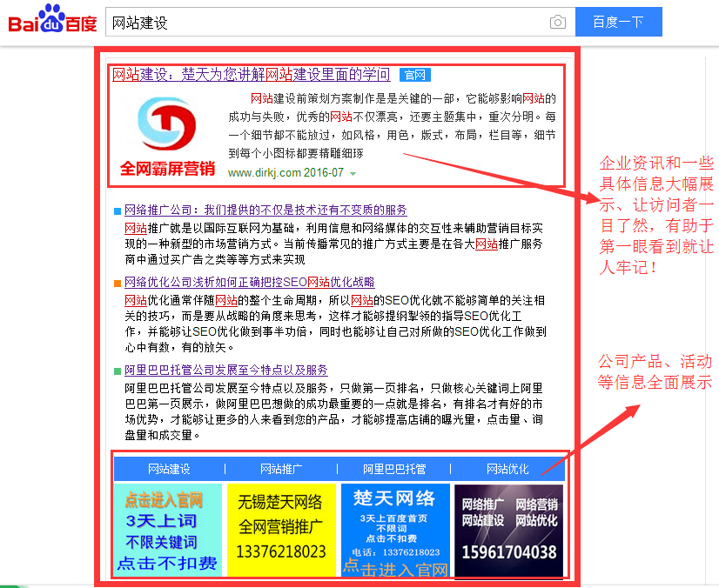Open the www.dirkj.com green URL
The width and height of the screenshot is (719, 588).
[x=264, y=173]
